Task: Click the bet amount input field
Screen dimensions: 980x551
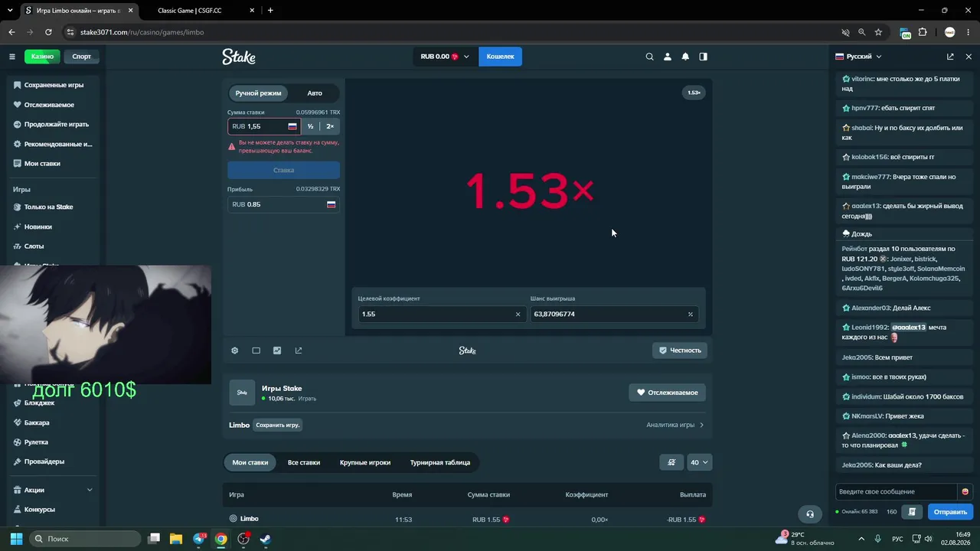Action: tap(264, 126)
